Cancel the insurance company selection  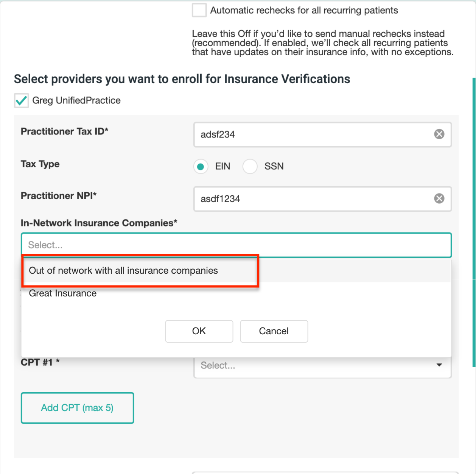tap(274, 331)
